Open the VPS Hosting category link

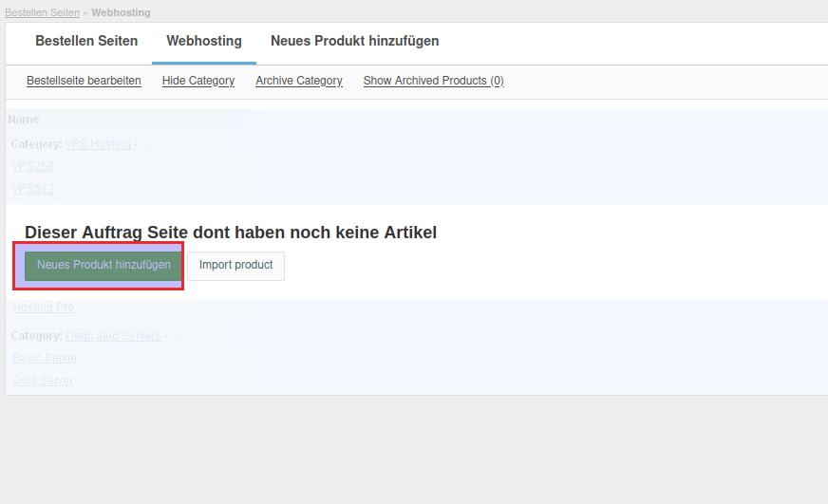[x=98, y=144]
